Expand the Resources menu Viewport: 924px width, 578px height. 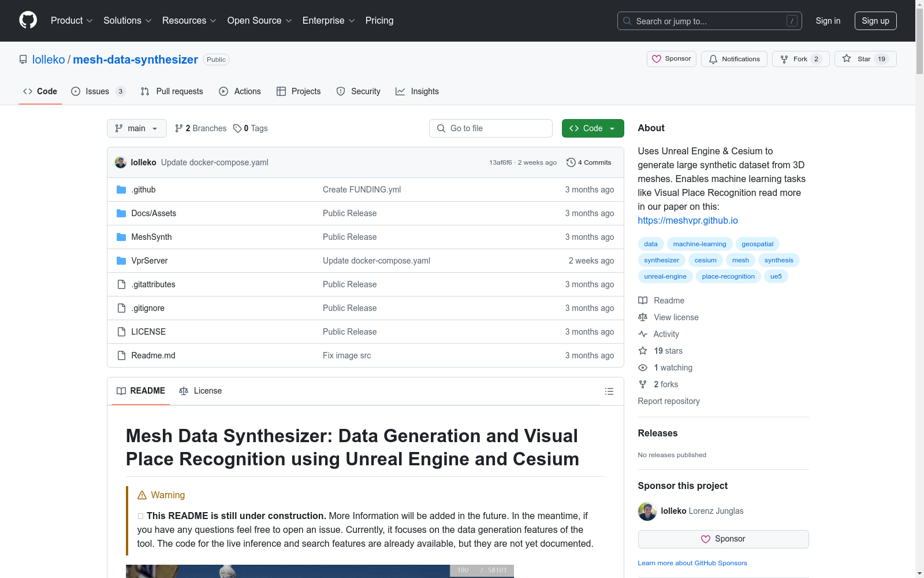189,21
